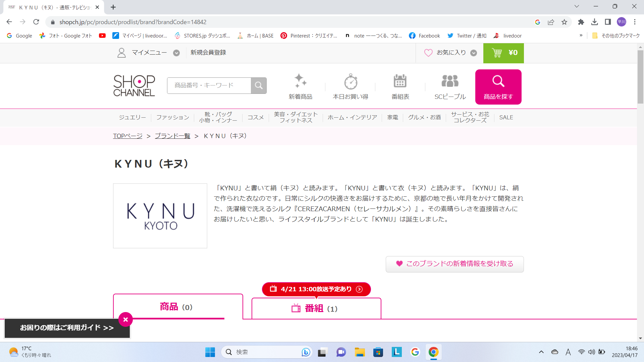
Task: Open Microsoft Store taskbar icon
Action: [378, 352]
